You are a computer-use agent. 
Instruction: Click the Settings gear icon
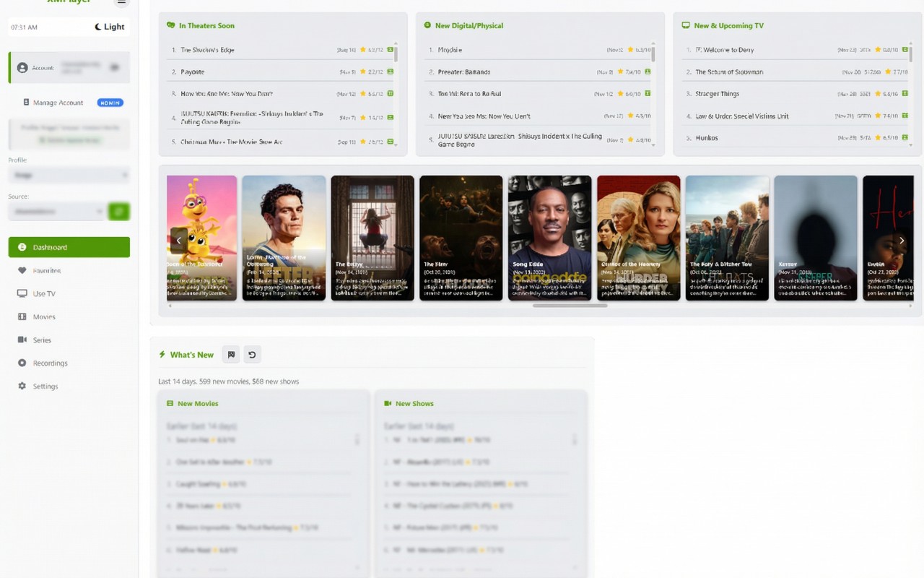(x=22, y=386)
